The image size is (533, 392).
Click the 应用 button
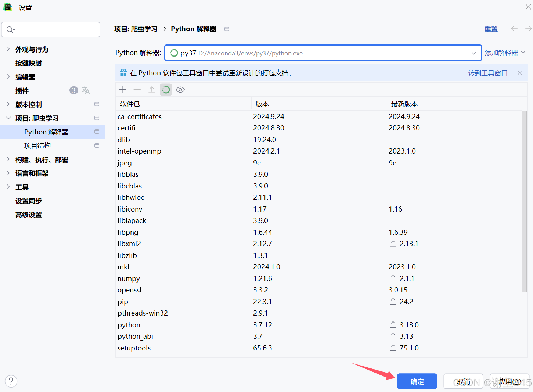(x=509, y=381)
